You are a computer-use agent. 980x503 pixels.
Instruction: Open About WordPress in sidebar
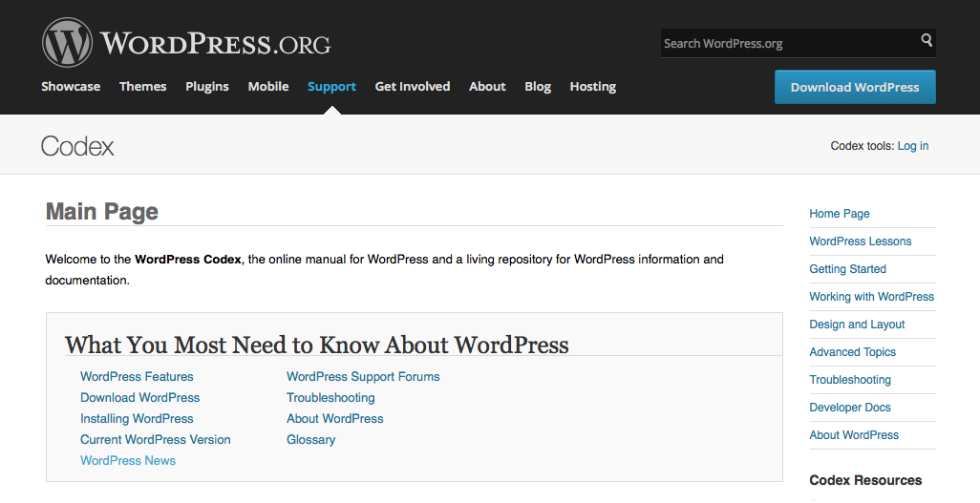pos(854,435)
